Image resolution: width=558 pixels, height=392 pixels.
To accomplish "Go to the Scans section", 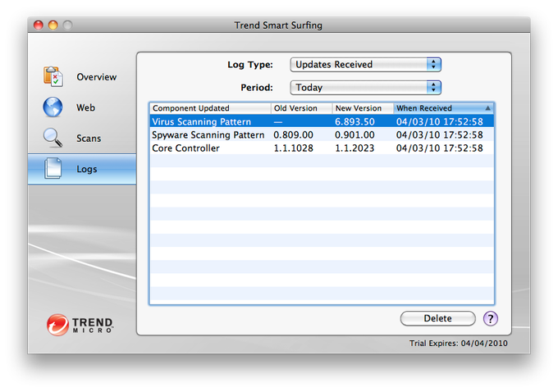I will pos(89,138).
